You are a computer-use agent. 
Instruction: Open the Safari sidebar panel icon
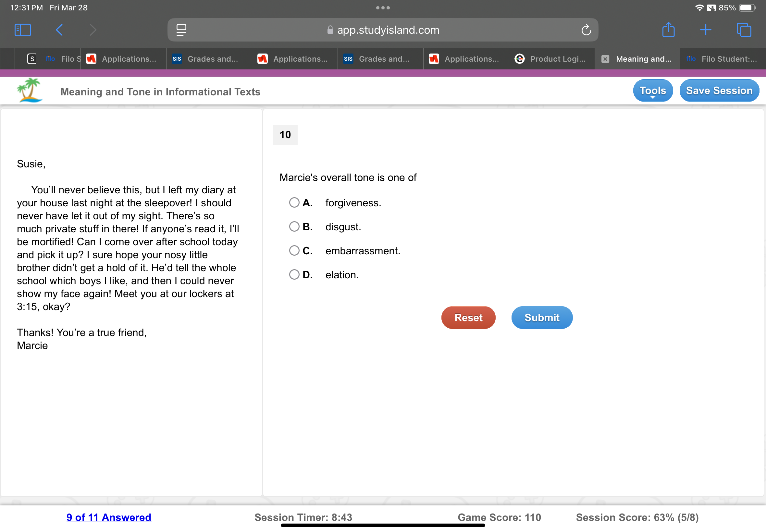(23, 30)
